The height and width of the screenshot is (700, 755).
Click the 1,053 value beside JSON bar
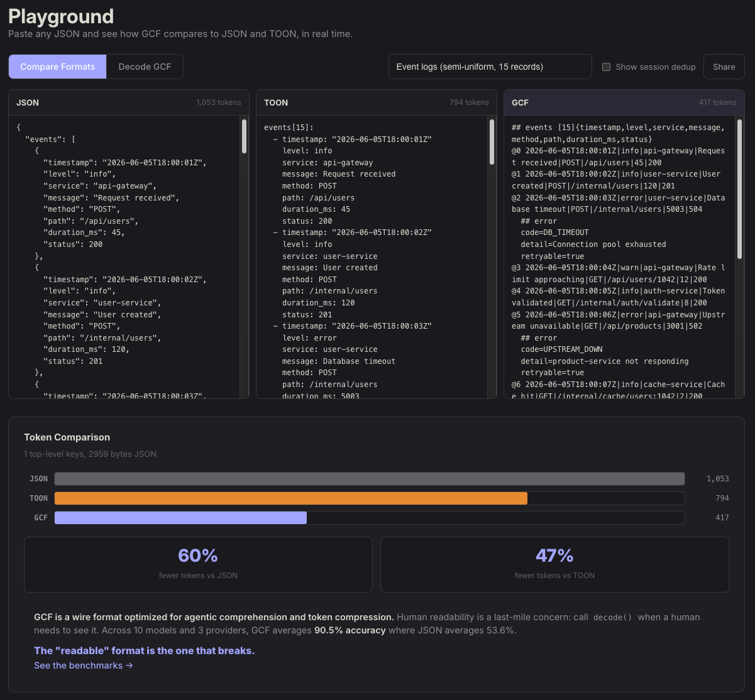(x=717, y=479)
